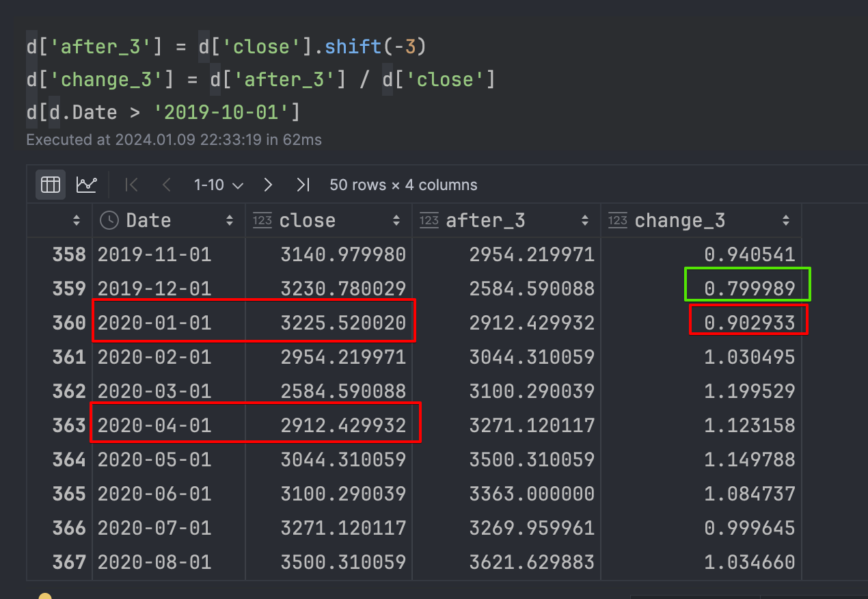The image size is (868, 599).
Task: Go to first page arrow
Action: 133,185
